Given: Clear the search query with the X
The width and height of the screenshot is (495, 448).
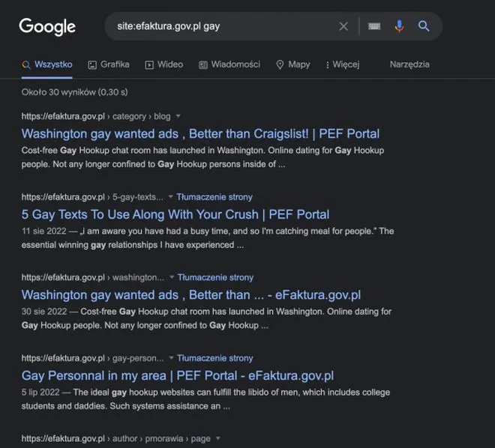Looking at the screenshot, I should tap(343, 26).
